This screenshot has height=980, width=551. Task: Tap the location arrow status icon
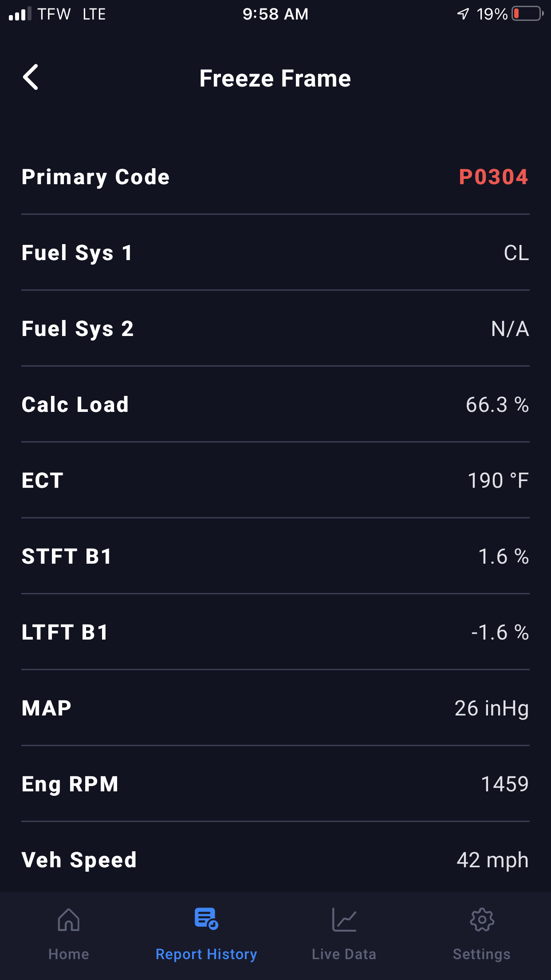463,14
